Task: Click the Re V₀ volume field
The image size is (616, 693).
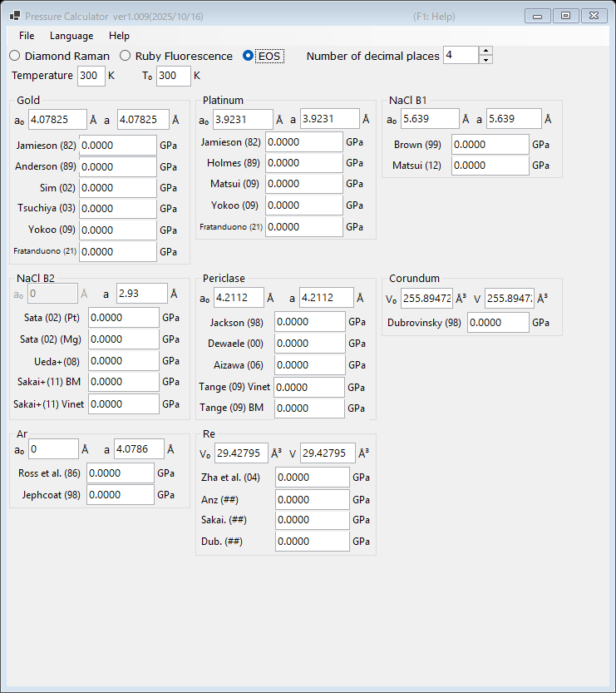Action: point(242,453)
